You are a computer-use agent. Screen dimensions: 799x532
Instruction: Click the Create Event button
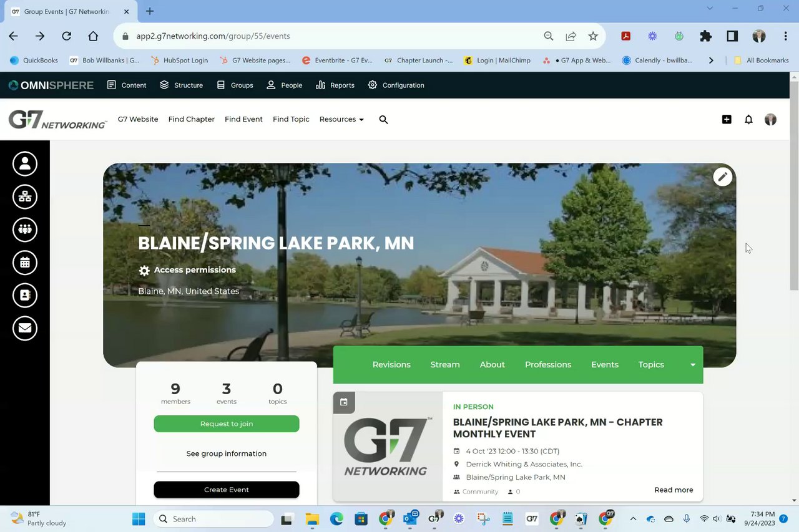227,490
